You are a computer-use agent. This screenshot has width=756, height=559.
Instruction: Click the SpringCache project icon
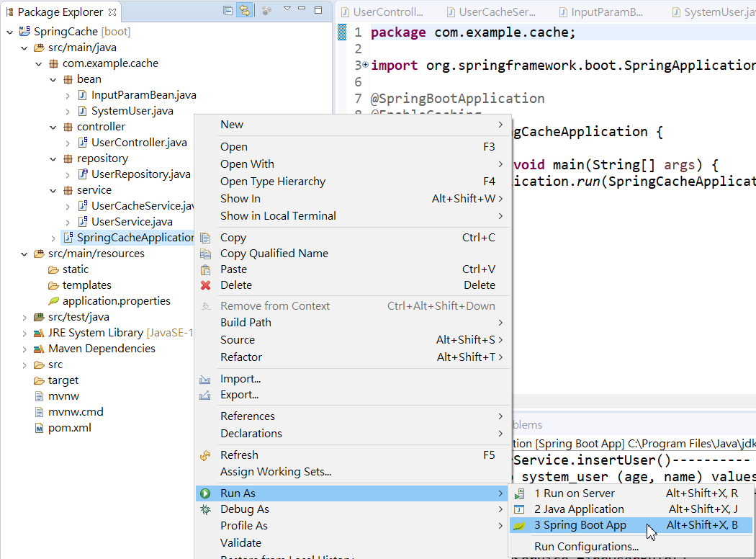[x=24, y=32]
